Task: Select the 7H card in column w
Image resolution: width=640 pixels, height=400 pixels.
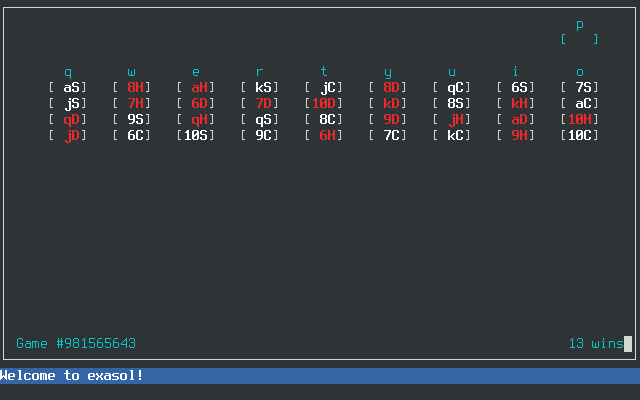Action: pyautogui.click(x=131, y=103)
